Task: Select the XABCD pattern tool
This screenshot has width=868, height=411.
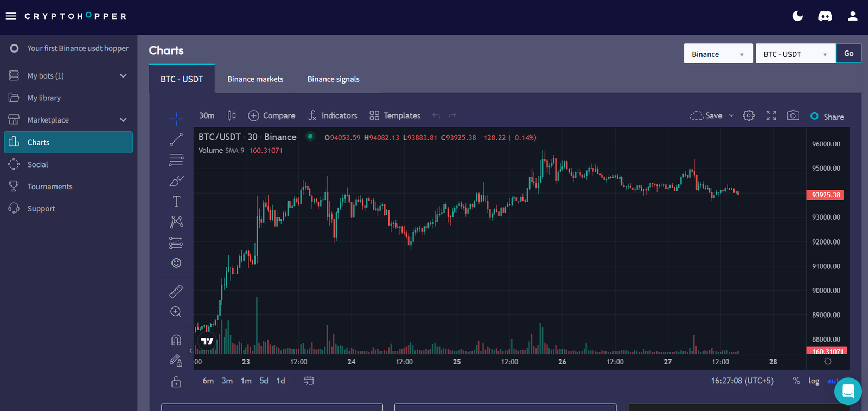Action: [x=176, y=222]
